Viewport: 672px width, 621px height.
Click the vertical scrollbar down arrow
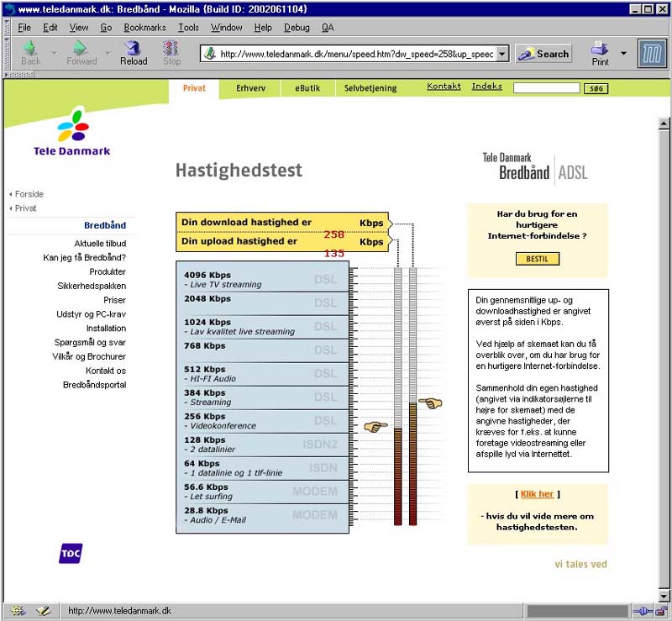664,596
